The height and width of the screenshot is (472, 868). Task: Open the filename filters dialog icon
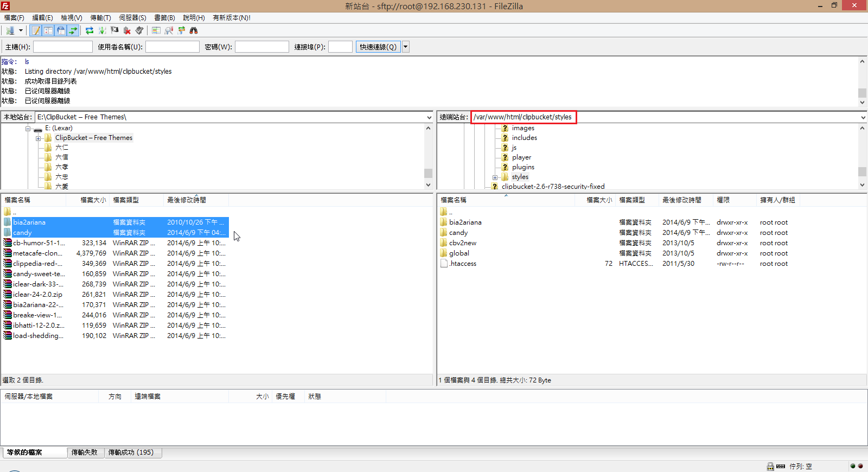tap(156, 30)
